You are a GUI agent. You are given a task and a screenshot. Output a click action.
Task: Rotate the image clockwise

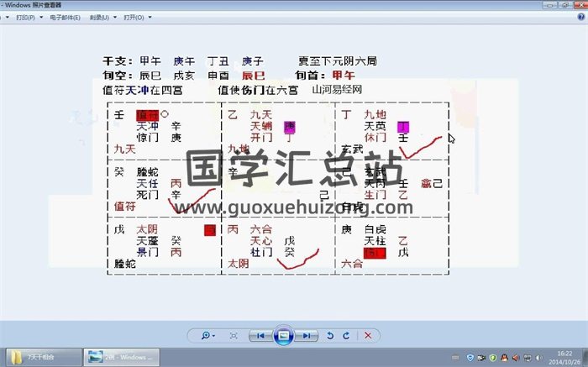[346, 335]
